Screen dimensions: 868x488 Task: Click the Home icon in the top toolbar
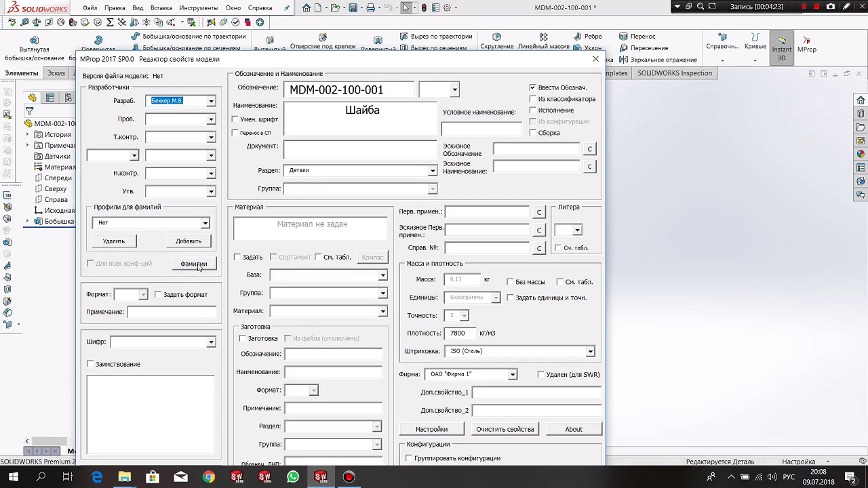(307, 7)
